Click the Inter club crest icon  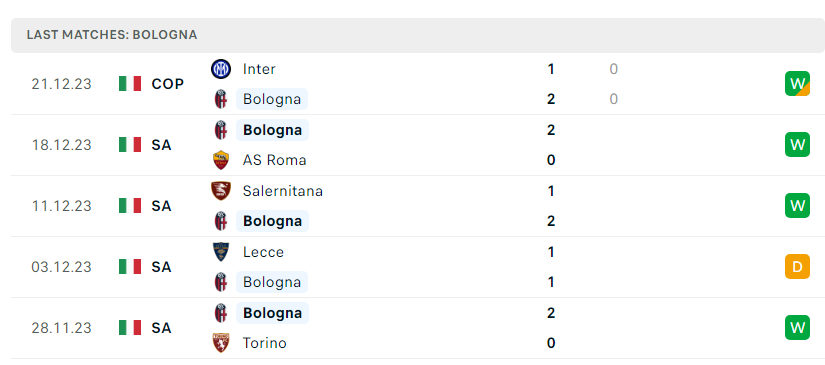click(220, 69)
